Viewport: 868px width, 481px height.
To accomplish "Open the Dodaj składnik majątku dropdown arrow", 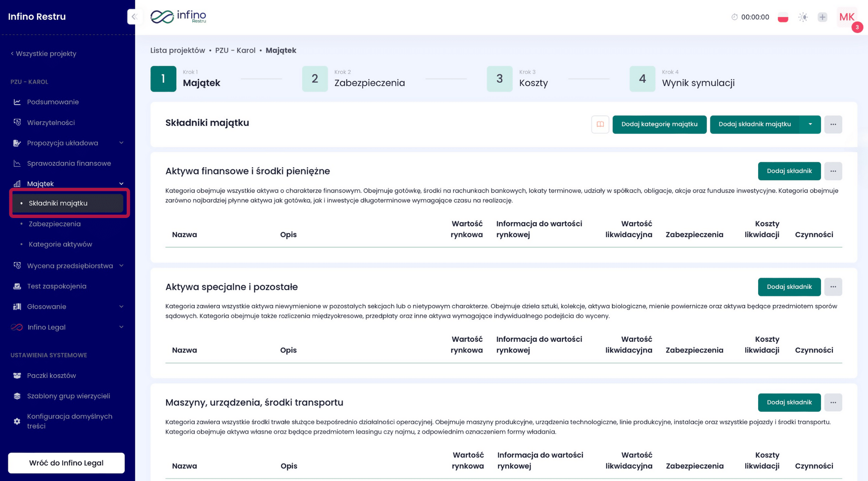I will click(x=810, y=124).
